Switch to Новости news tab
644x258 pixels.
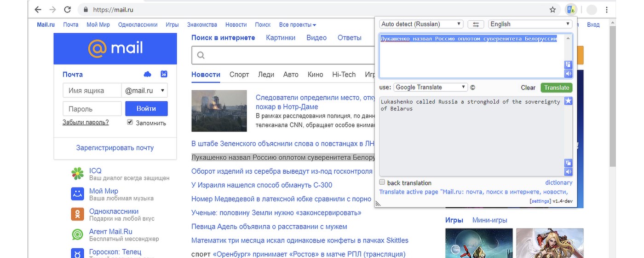(206, 74)
